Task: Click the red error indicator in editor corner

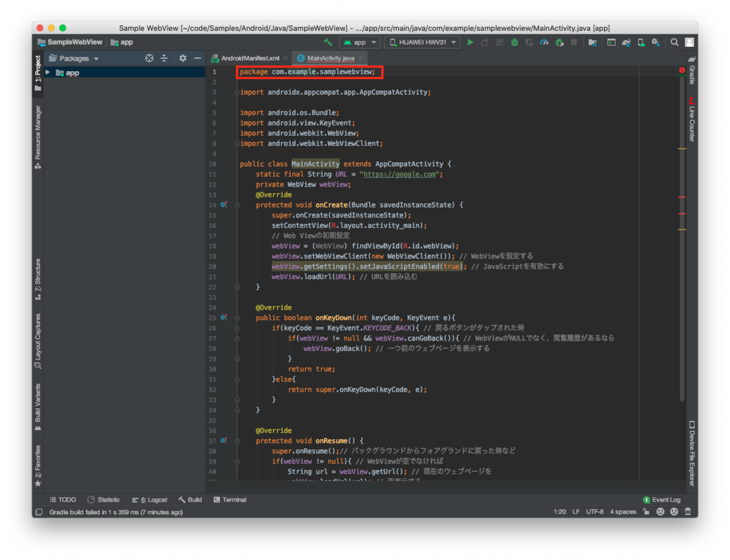Action: 682,71
